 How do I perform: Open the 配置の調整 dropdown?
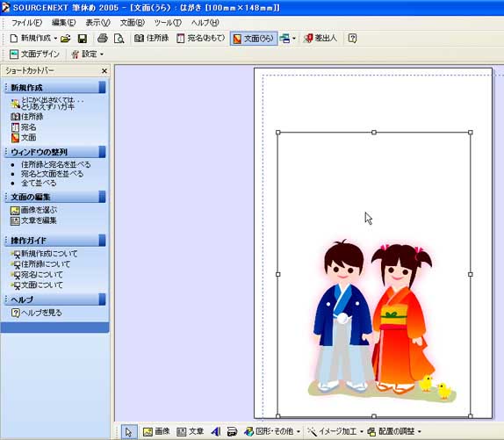(394, 431)
